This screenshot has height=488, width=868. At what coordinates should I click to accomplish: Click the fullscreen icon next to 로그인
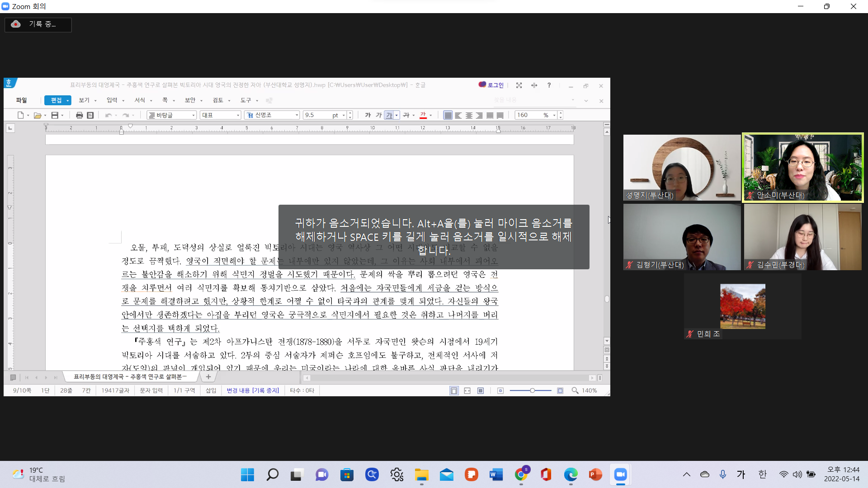519,85
